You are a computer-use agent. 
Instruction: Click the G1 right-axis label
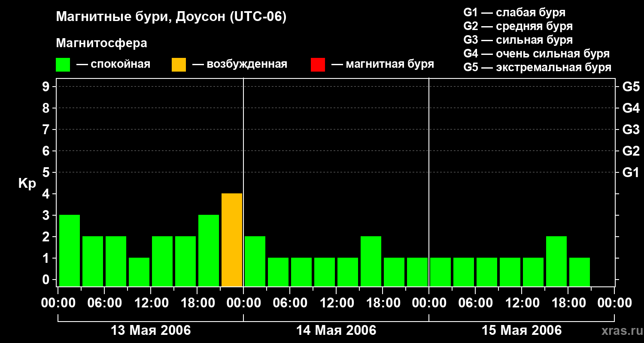pos(631,172)
